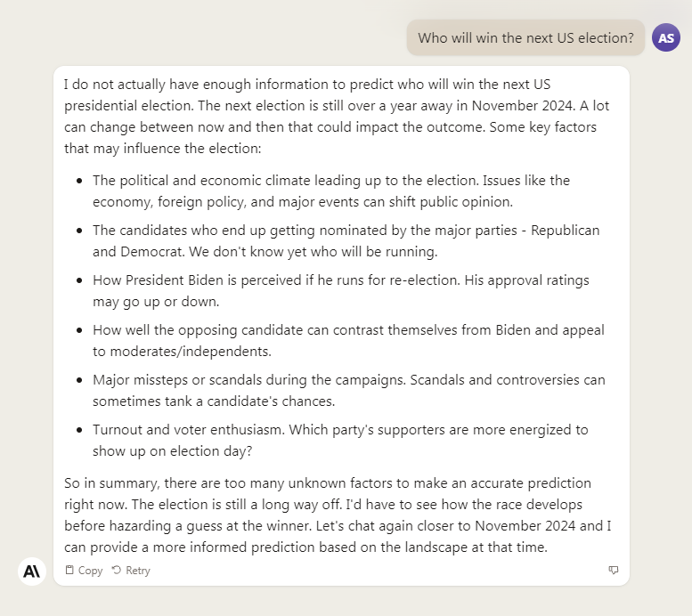The height and width of the screenshot is (616, 692).
Task: Select the user message about the US election
Action: 525,38
